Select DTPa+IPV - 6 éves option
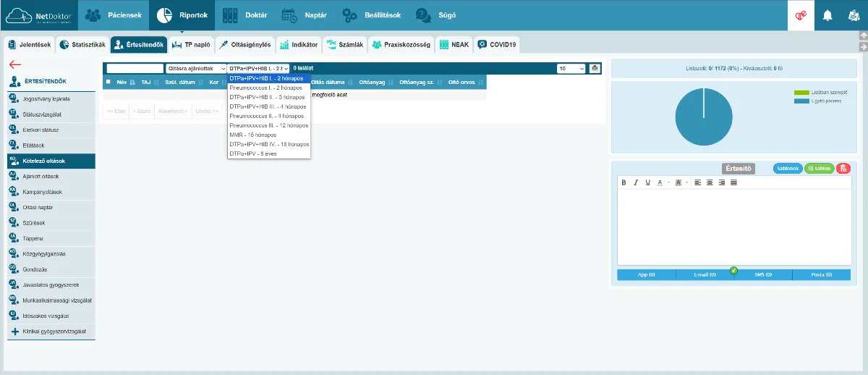Viewport: 868px width, 375px height. (x=269, y=153)
